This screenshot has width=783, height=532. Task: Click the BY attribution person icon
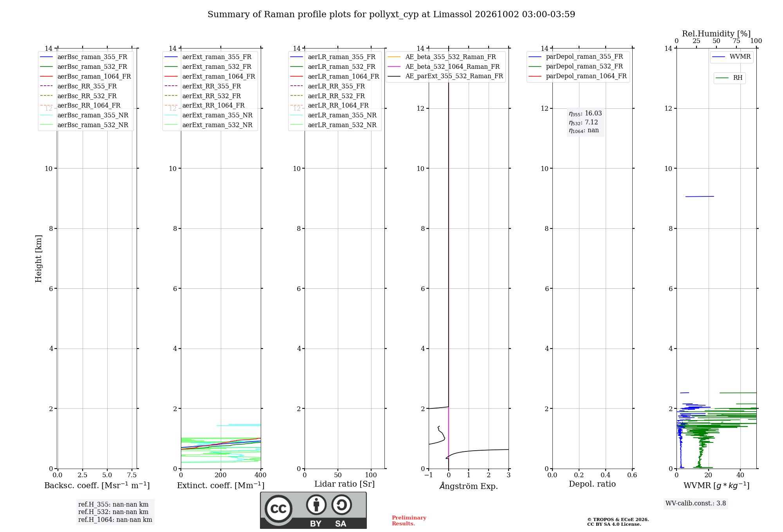(316, 505)
